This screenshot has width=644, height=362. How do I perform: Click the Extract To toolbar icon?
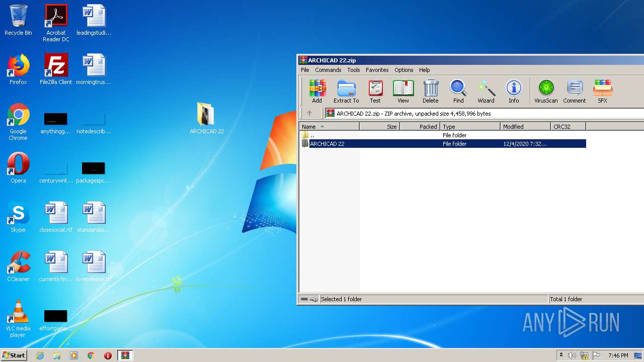click(346, 92)
